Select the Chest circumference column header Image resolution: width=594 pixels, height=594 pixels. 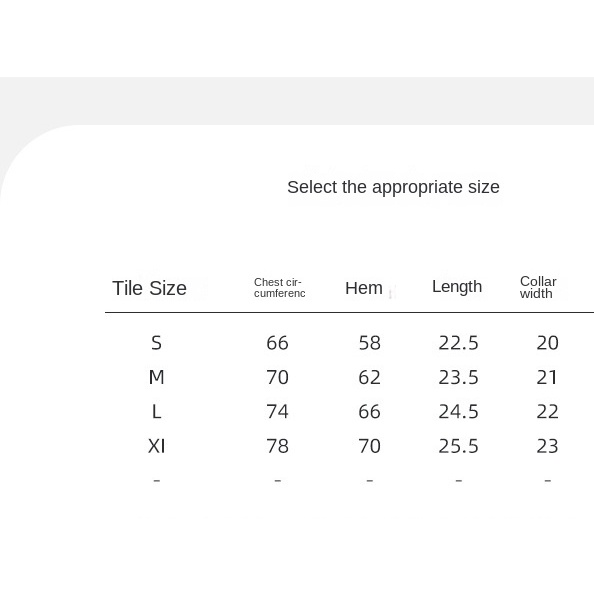click(x=280, y=288)
